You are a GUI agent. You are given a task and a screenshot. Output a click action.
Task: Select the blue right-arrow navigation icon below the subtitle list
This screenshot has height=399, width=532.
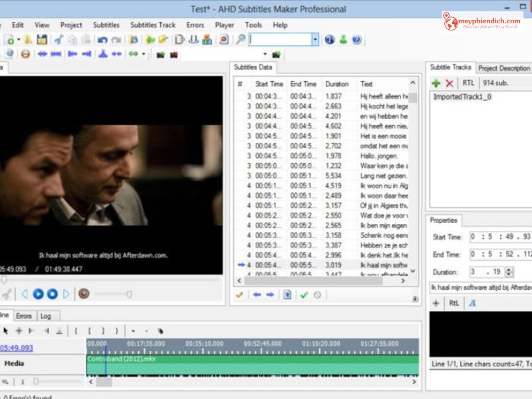click(270, 295)
